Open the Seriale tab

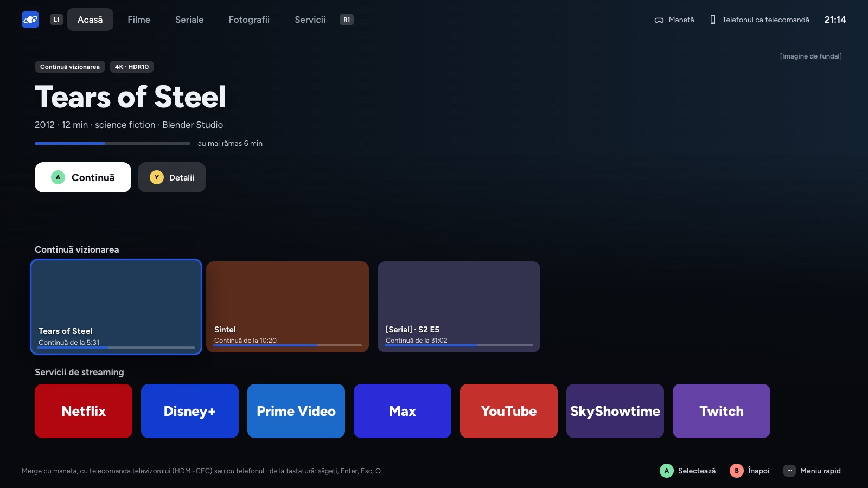click(189, 20)
